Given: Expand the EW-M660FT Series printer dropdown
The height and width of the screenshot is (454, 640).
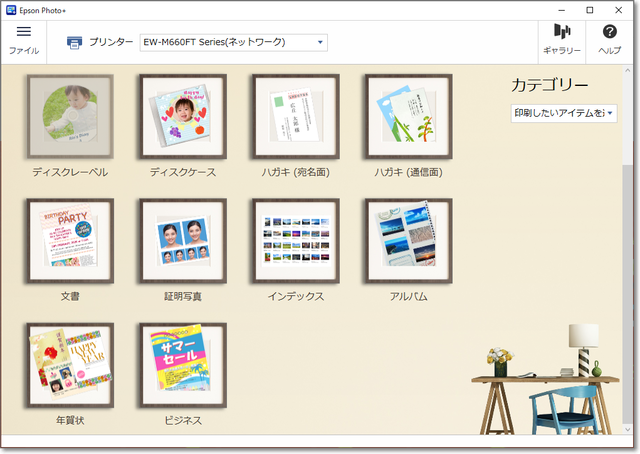Looking at the screenshot, I should tap(233, 42).
